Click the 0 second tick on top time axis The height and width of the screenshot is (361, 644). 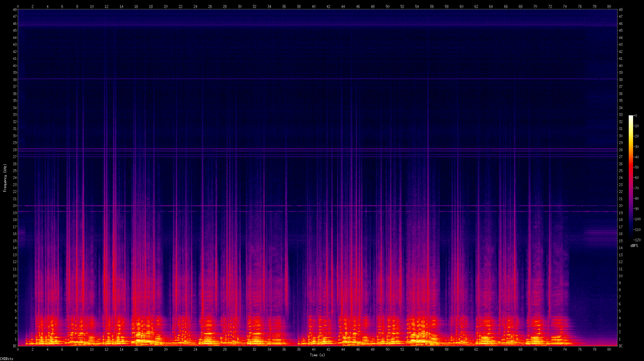point(18,6)
